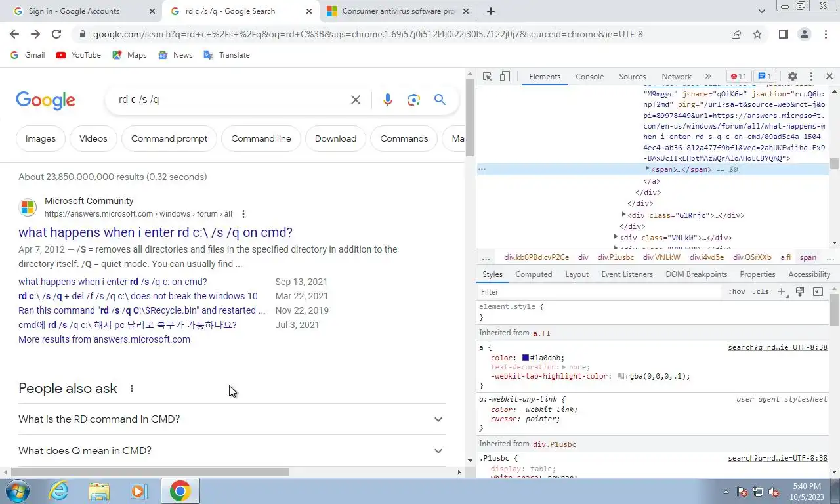Add a new style rule
The width and height of the screenshot is (840, 504).
[782, 292]
